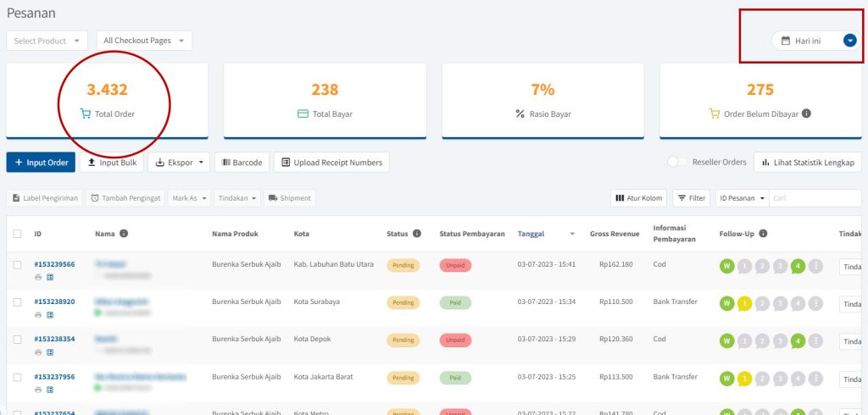Open the Select Product dropdown
The height and width of the screenshot is (415, 868).
(47, 41)
